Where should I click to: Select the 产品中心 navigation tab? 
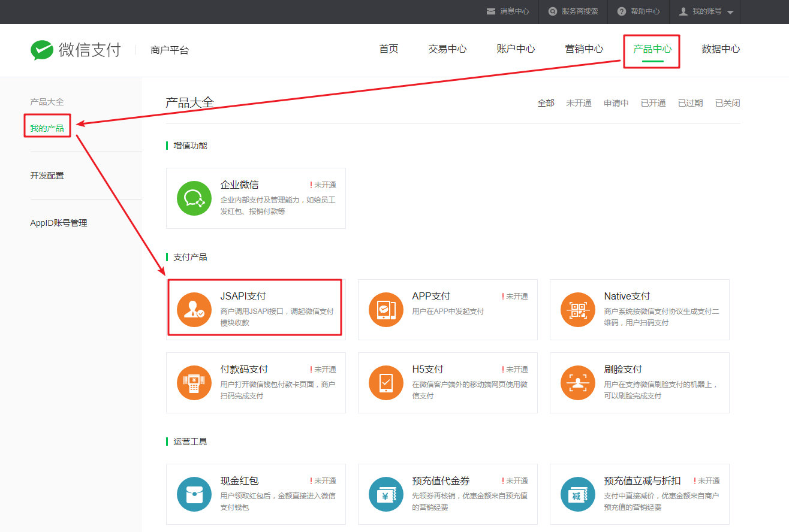[652, 49]
